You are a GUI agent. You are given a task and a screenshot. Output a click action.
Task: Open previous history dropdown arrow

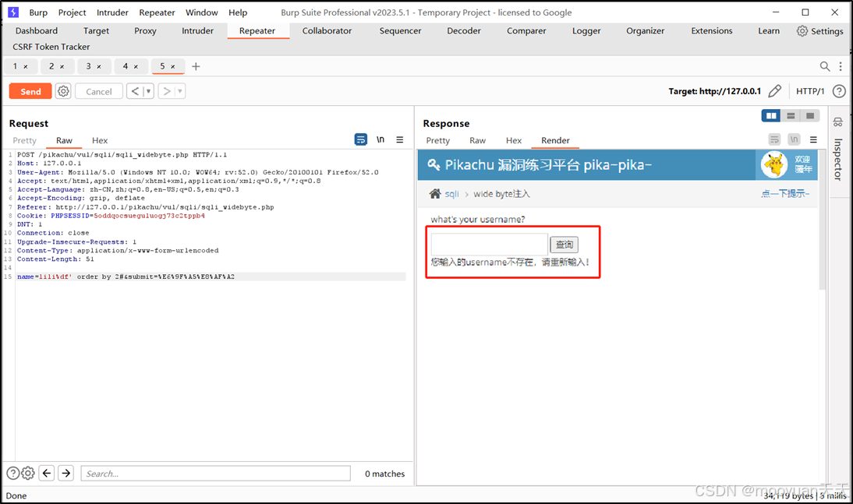pos(148,91)
